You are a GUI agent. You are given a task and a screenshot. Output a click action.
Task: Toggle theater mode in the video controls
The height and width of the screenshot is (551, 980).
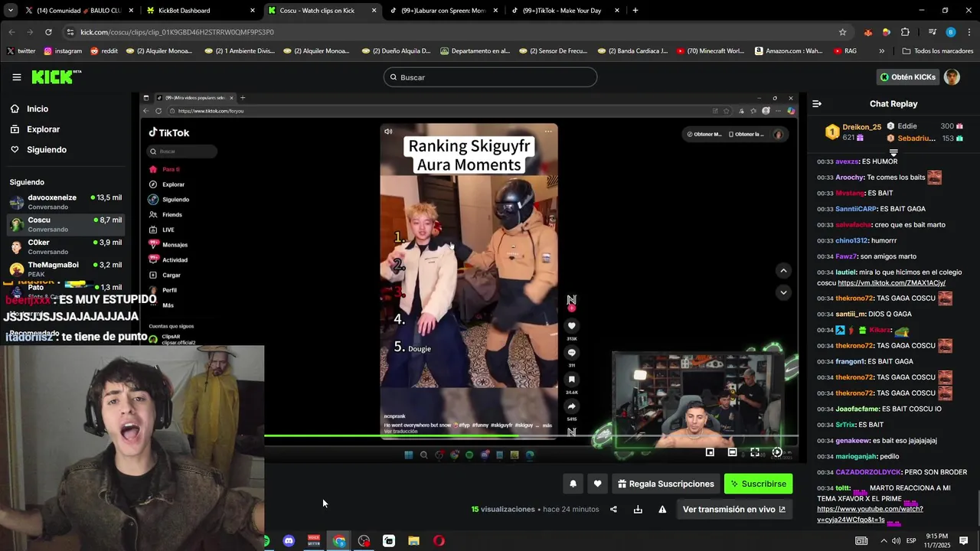[x=732, y=452]
